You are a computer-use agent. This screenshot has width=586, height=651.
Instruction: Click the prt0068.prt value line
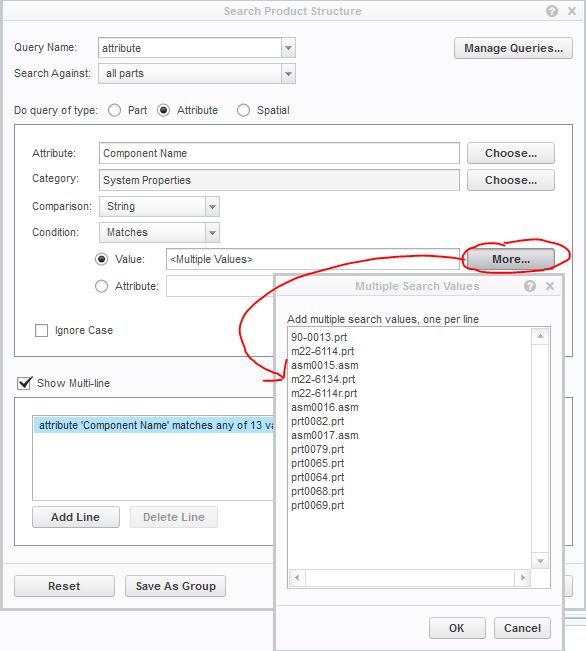tap(318, 492)
